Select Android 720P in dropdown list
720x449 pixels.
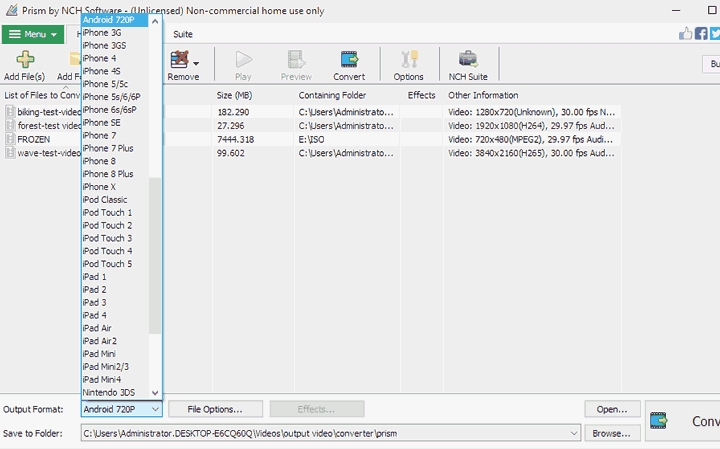click(x=115, y=20)
